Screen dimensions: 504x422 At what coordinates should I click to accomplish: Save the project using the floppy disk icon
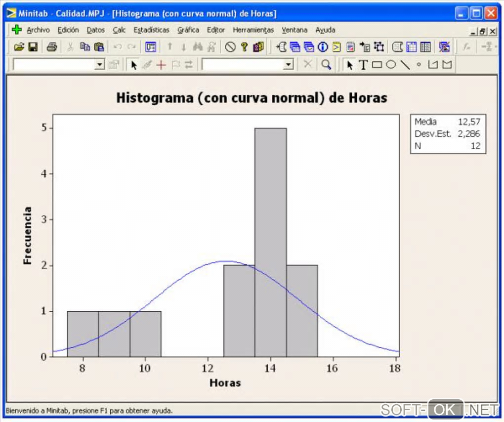[x=33, y=47]
